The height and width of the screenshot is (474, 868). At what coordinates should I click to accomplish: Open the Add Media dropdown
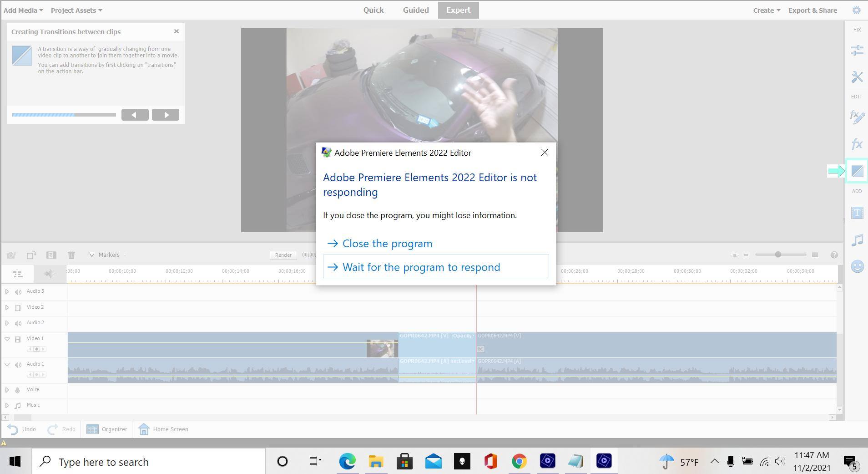[x=23, y=10]
